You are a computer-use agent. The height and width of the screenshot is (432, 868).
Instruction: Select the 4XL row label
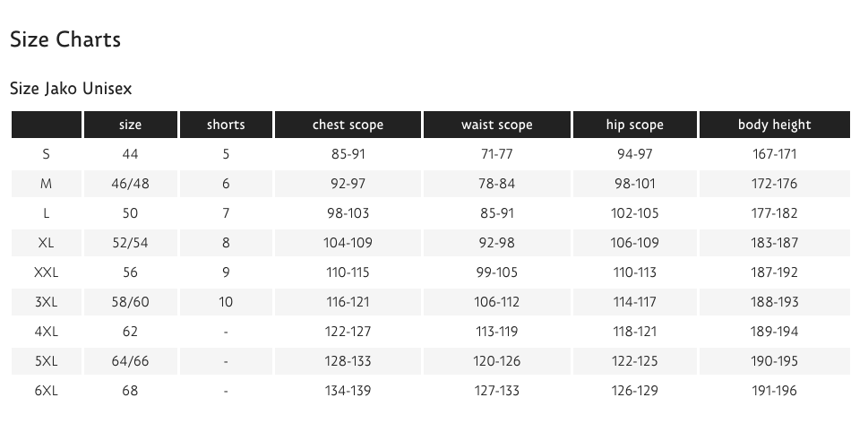coord(46,332)
